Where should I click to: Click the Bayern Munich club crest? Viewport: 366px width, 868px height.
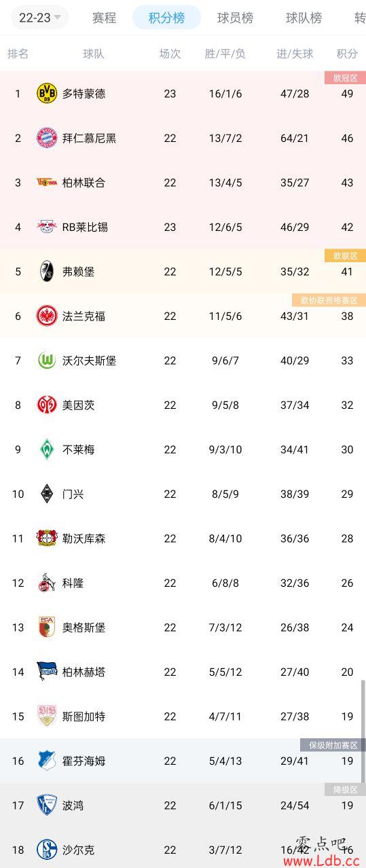pyautogui.click(x=47, y=138)
